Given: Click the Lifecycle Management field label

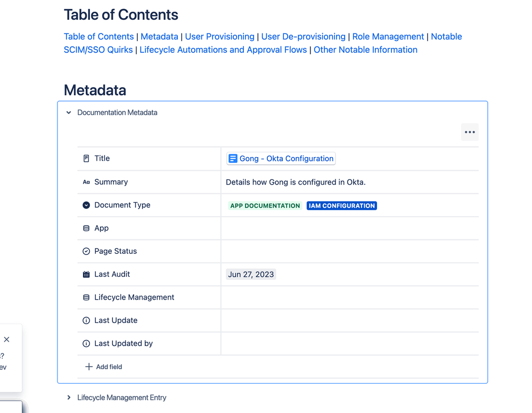Looking at the screenshot, I should pos(134,298).
